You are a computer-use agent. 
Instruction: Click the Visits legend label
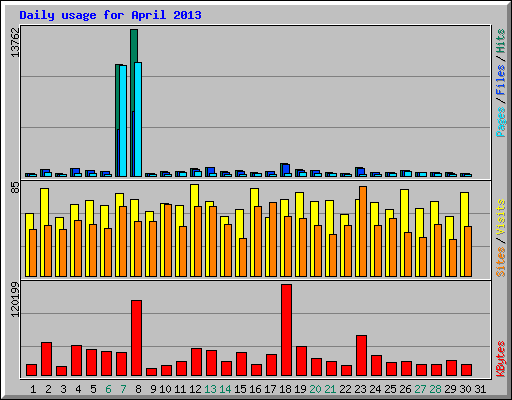[x=501, y=217]
